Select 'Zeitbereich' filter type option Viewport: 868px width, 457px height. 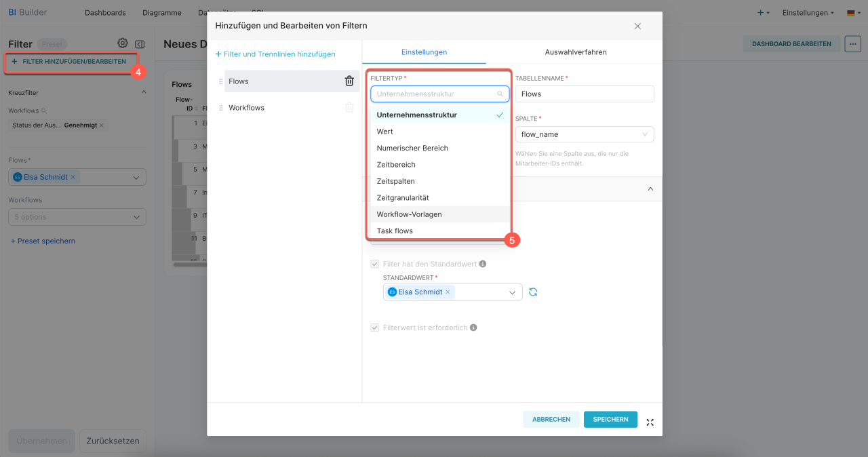coord(396,165)
